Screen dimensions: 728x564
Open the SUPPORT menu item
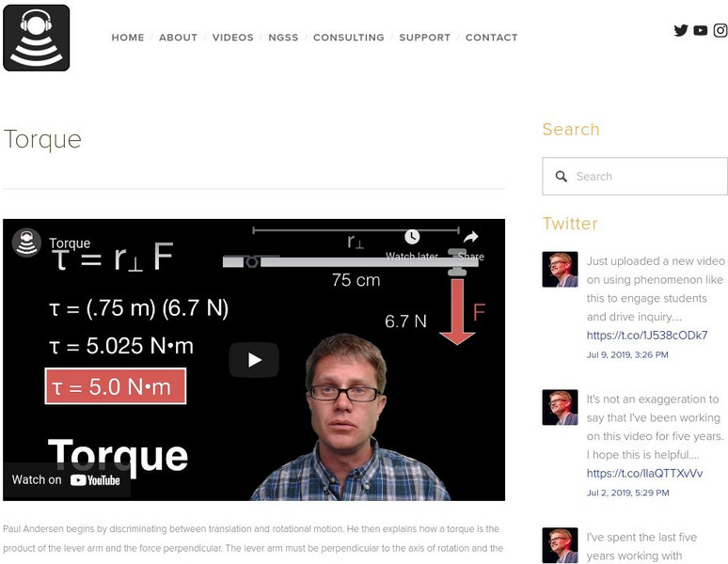click(x=425, y=38)
